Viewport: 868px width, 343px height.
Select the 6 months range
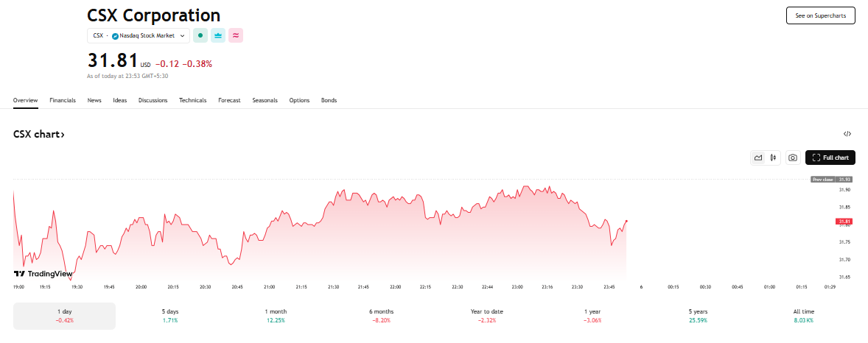(382, 316)
